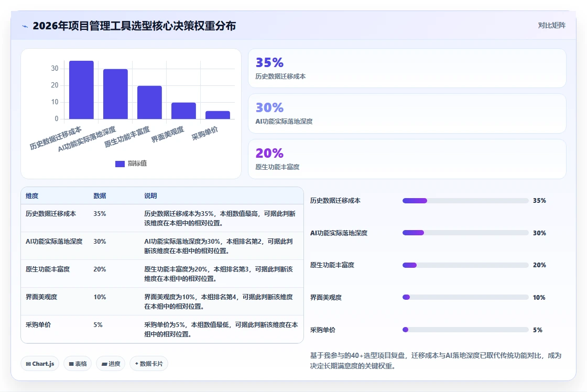Click the 5% value in table
The height and width of the screenshot is (392, 587).
pyautogui.click(x=98, y=324)
